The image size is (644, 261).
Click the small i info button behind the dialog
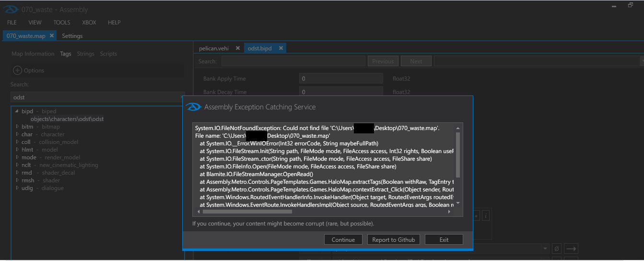pyautogui.click(x=486, y=216)
